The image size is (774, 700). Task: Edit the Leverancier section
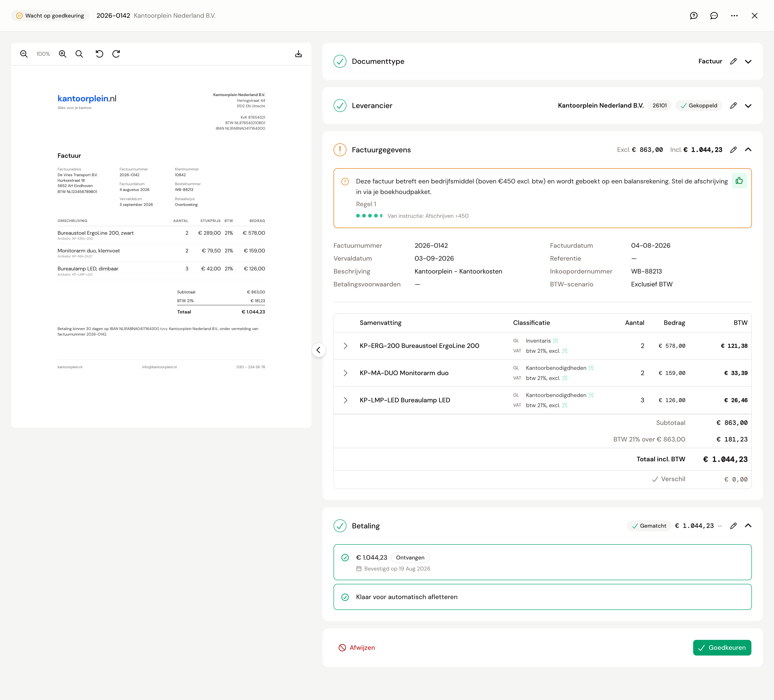pos(733,106)
